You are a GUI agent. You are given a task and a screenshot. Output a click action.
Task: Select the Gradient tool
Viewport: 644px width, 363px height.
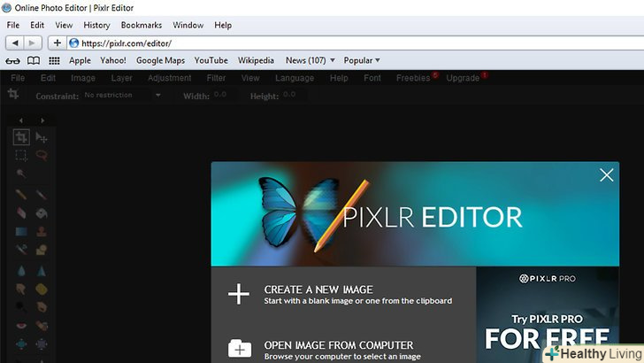[21, 231]
